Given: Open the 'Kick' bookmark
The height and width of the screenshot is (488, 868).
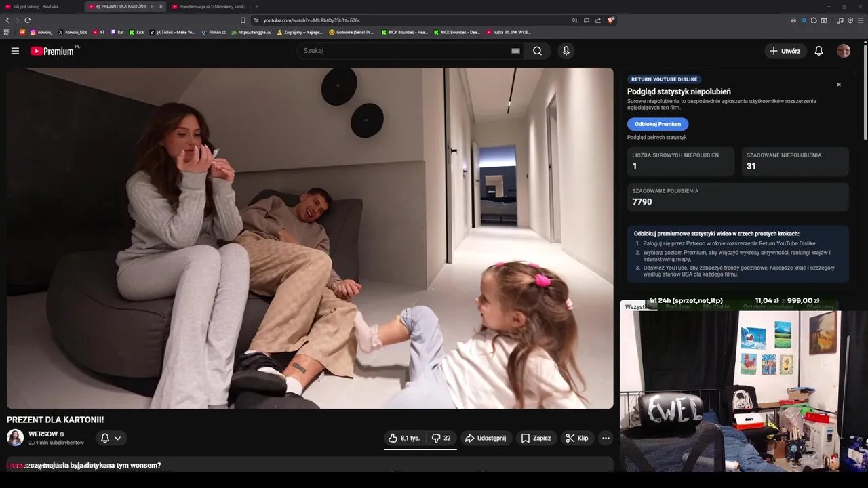Looking at the screenshot, I should click(137, 32).
